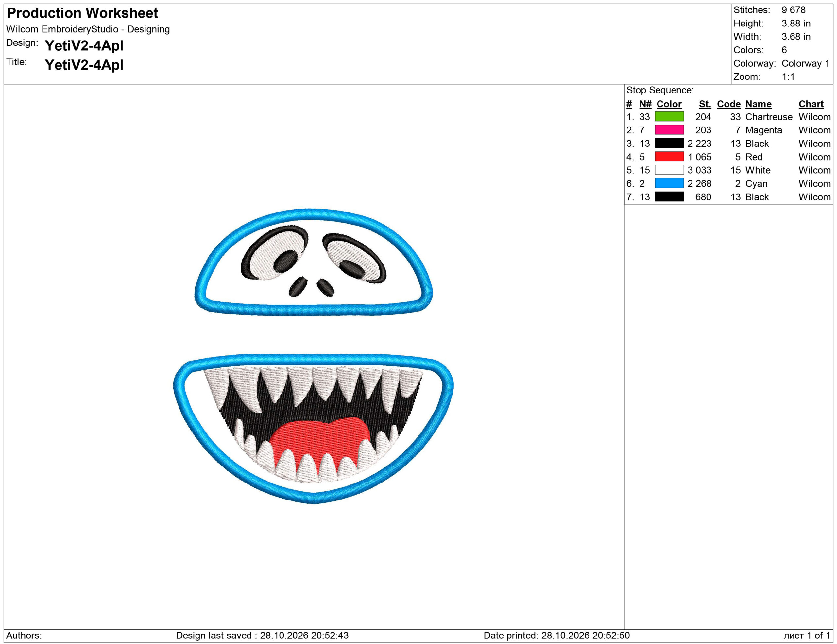
Task: Click the Title value 'YetiV2-4Apl'
Action: 84,65
